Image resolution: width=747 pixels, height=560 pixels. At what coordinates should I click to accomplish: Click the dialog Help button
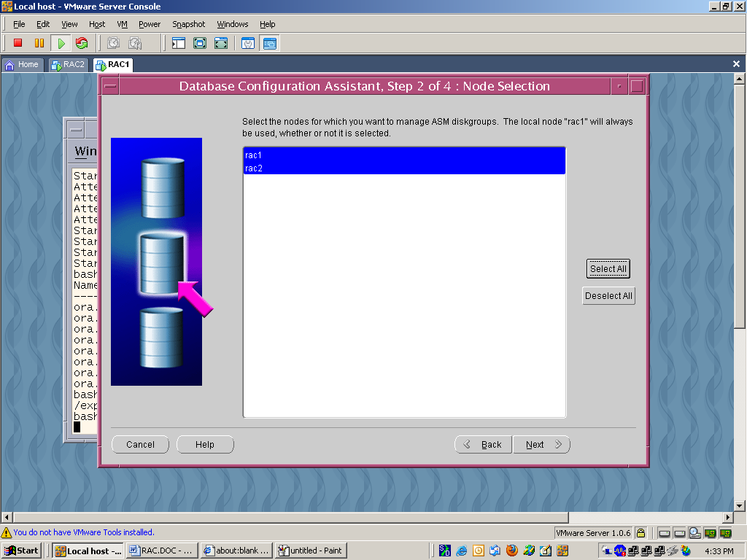pyautogui.click(x=205, y=444)
